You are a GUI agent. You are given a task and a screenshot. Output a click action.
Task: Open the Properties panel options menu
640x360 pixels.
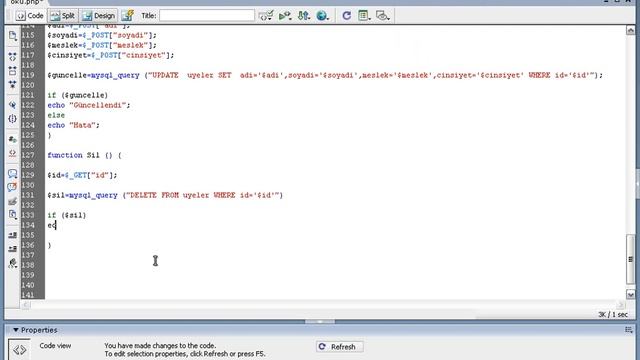(x=629, y=330)
